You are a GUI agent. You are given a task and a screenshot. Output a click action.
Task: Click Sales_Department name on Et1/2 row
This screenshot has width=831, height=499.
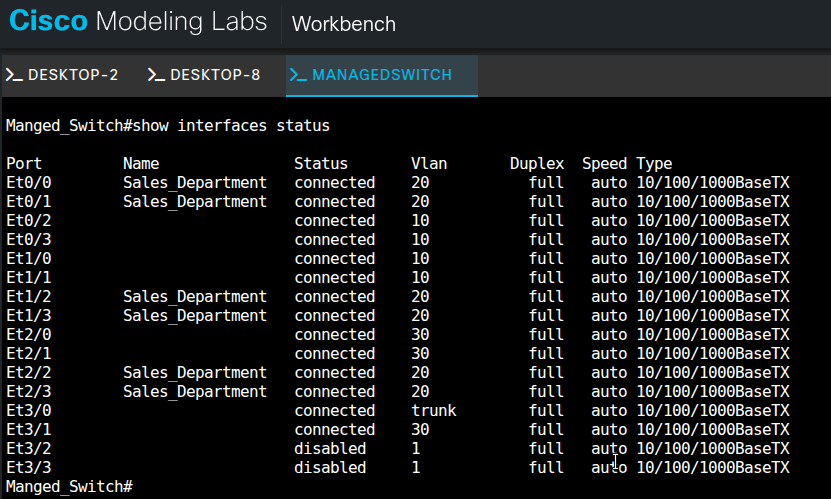tap(195, 297)
